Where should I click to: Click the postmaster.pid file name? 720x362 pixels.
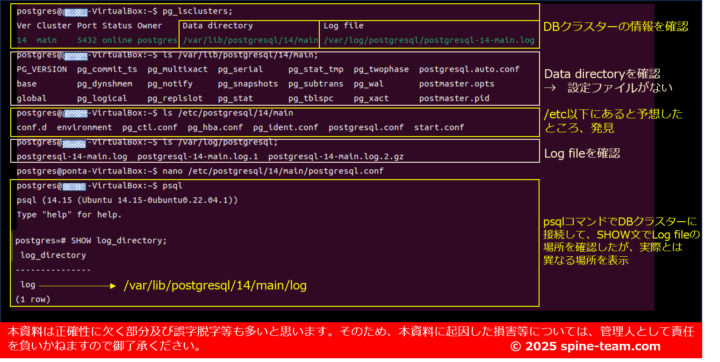454,98
